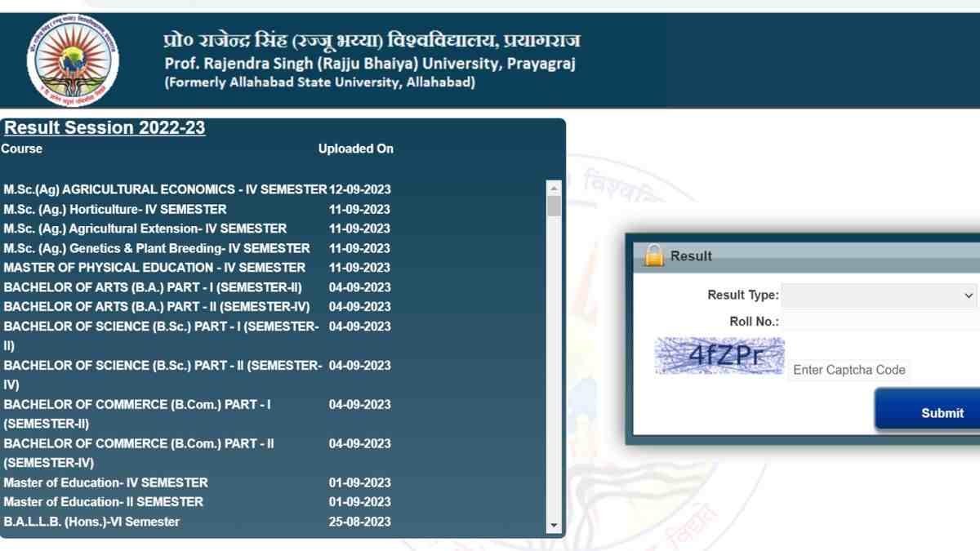Click the Result Session 2022-23 heading

coord(105,128)
